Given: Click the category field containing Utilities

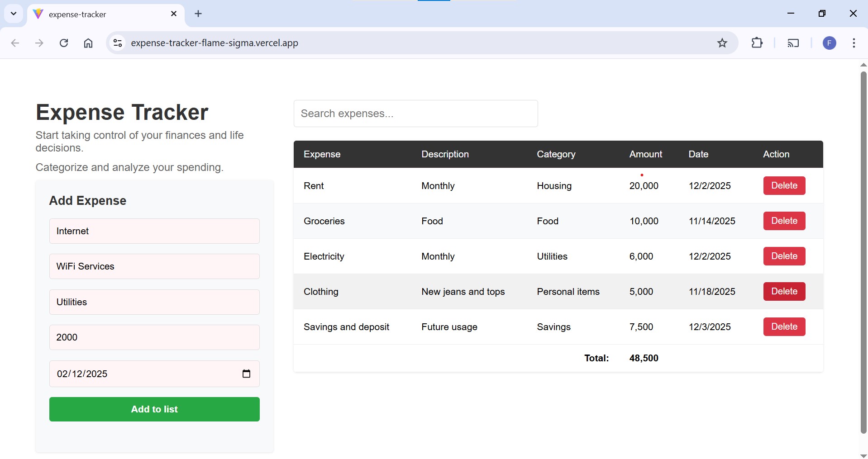Looking at the screenshot, I should click(154, 302).
